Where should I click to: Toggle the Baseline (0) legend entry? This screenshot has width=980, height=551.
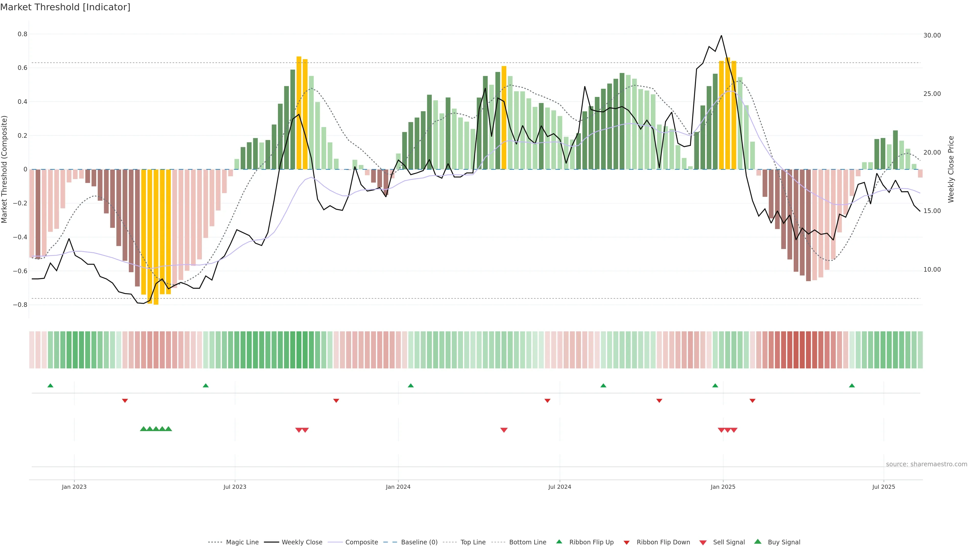419,542
